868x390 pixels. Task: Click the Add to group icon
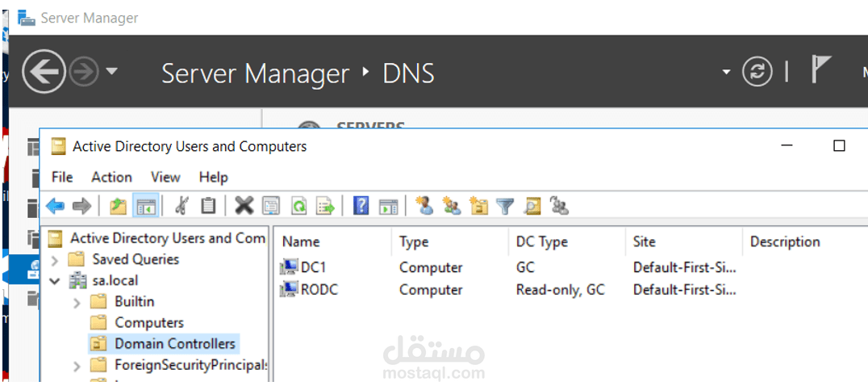tap(560, 206)
